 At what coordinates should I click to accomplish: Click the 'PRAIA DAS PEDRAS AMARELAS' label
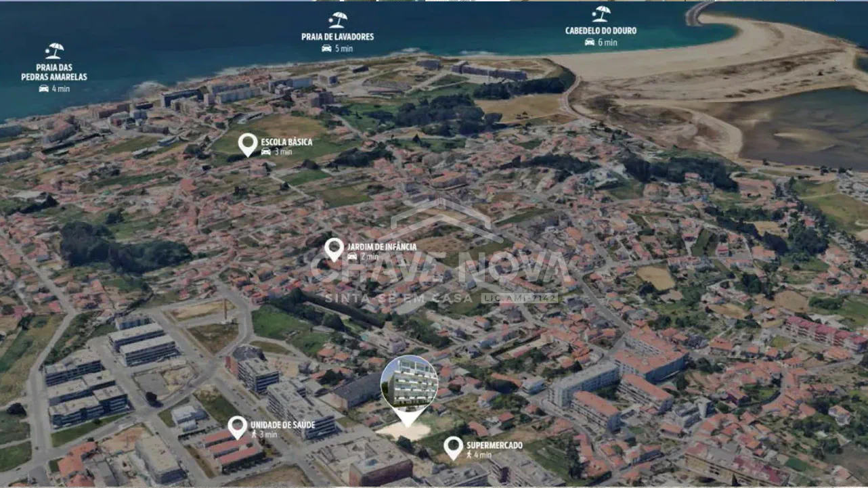(54, 72)
